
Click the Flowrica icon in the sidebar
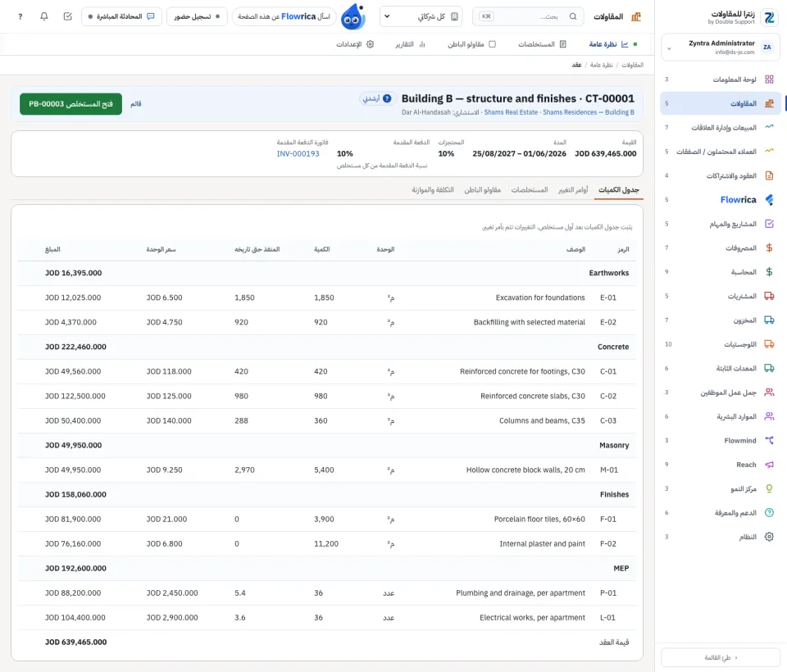[x=769, y=200]
